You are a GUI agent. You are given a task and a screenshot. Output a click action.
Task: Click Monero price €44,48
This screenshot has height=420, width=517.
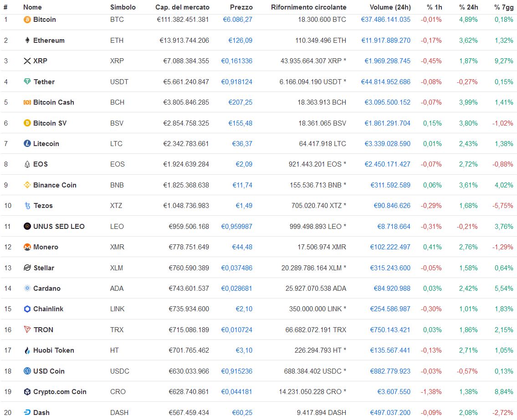(x=242, y=247)
